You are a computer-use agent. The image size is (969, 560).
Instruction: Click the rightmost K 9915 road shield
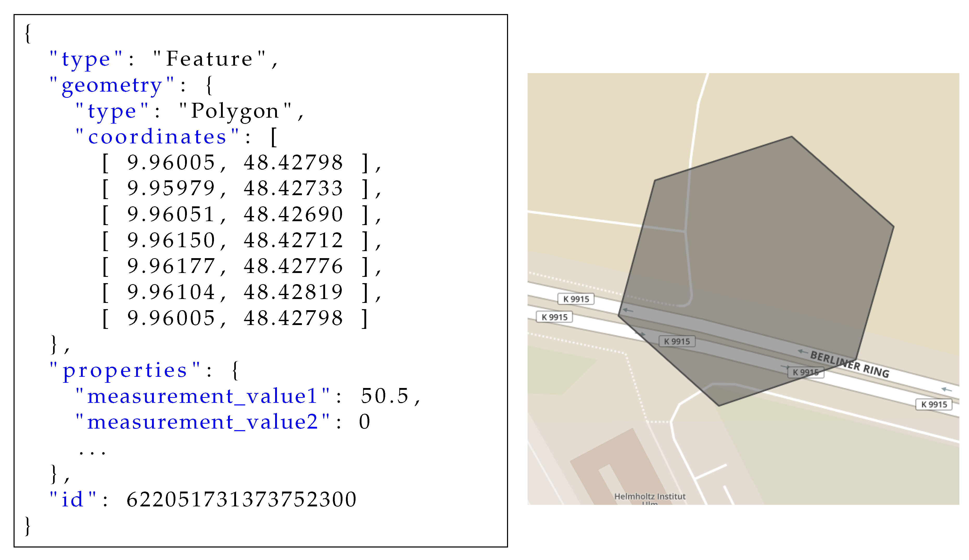click(x=934, y=405)
